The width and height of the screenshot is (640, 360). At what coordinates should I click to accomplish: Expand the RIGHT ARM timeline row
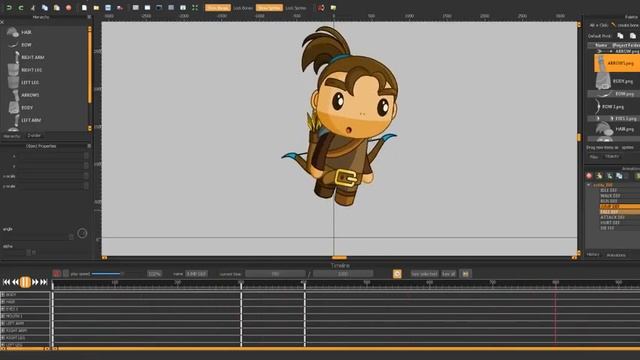(3, 331)
